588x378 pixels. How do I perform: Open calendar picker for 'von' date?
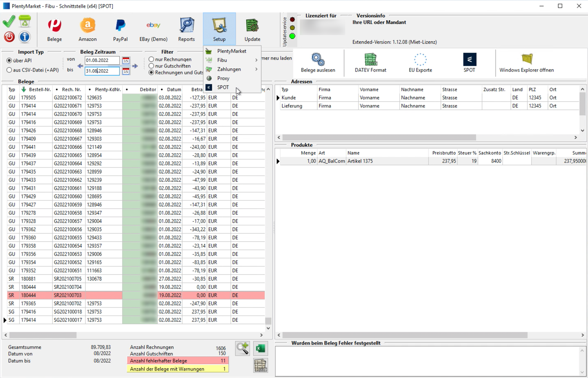126,61
